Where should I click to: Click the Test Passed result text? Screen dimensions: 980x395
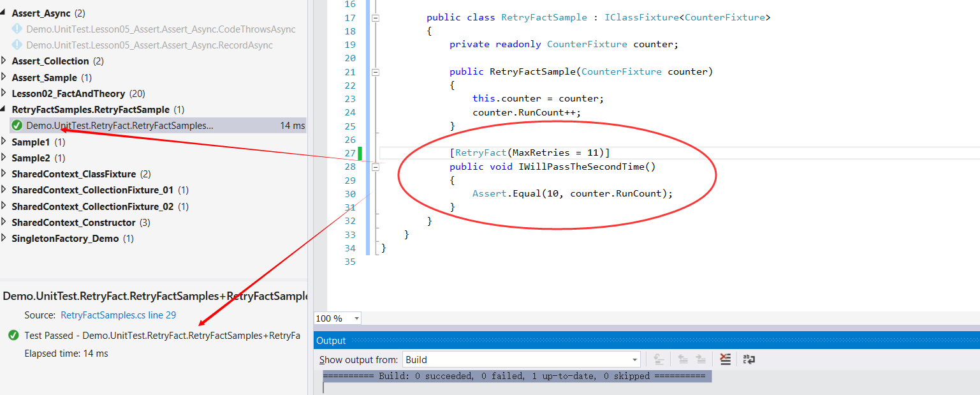coord(162,336)
